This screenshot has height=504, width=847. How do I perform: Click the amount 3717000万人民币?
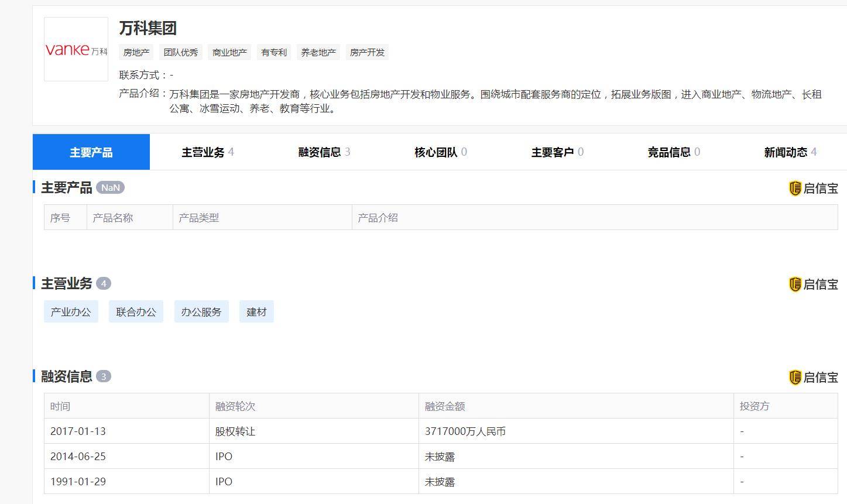pyautogui.click(x=465, y=431)
